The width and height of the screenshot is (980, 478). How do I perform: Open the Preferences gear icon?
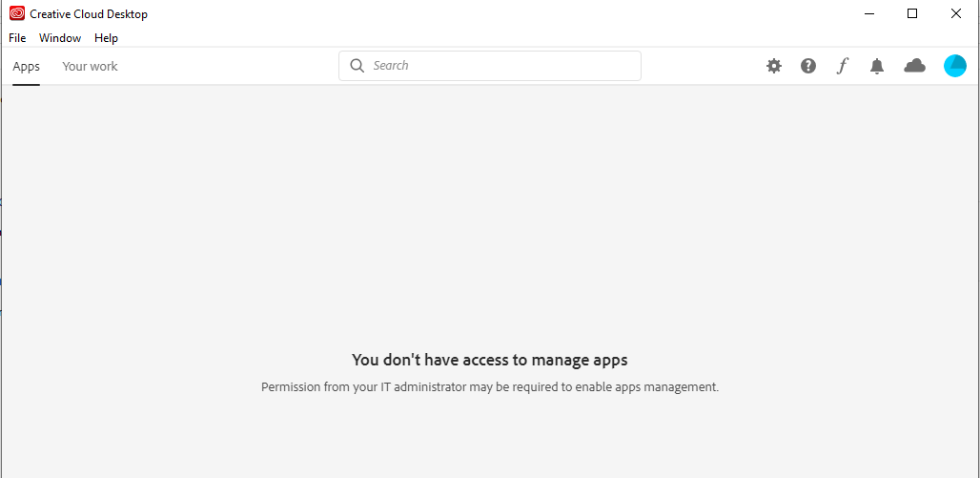coord(774,66)
